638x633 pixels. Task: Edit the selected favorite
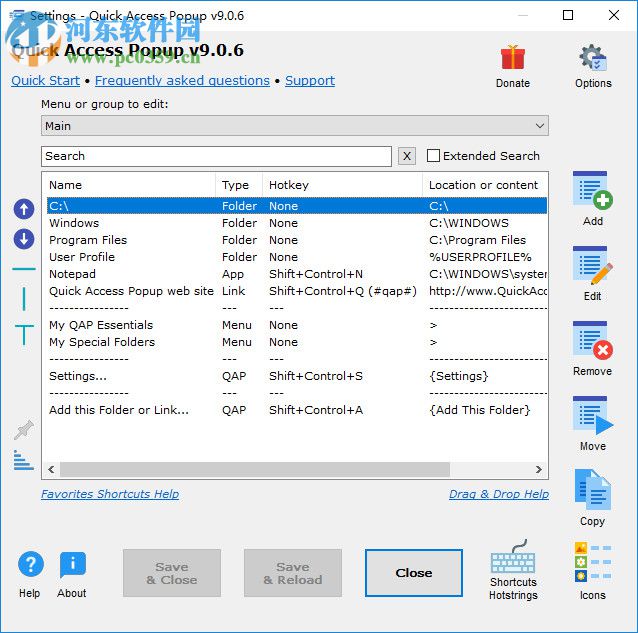[x=593, y=265]
